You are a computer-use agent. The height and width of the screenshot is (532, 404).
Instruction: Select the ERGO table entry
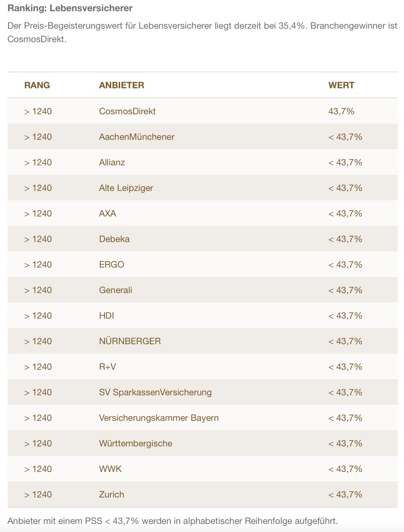[x=112, y=264]
